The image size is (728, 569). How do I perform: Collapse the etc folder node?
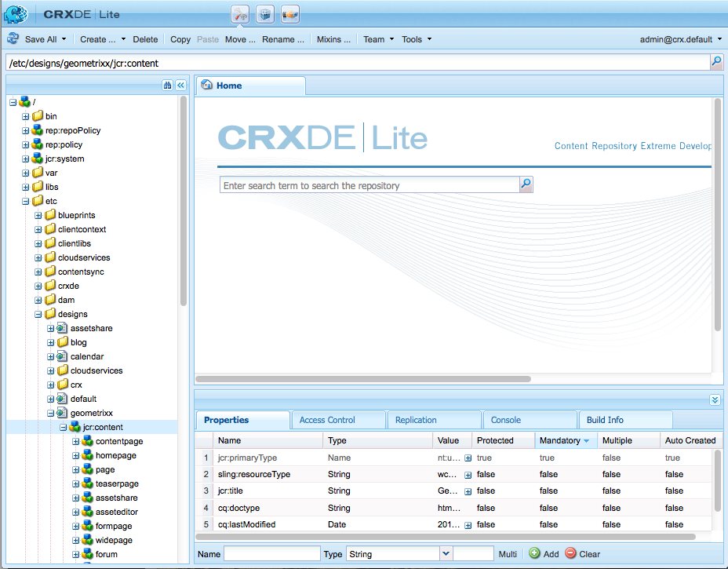(x=26, y=201)
